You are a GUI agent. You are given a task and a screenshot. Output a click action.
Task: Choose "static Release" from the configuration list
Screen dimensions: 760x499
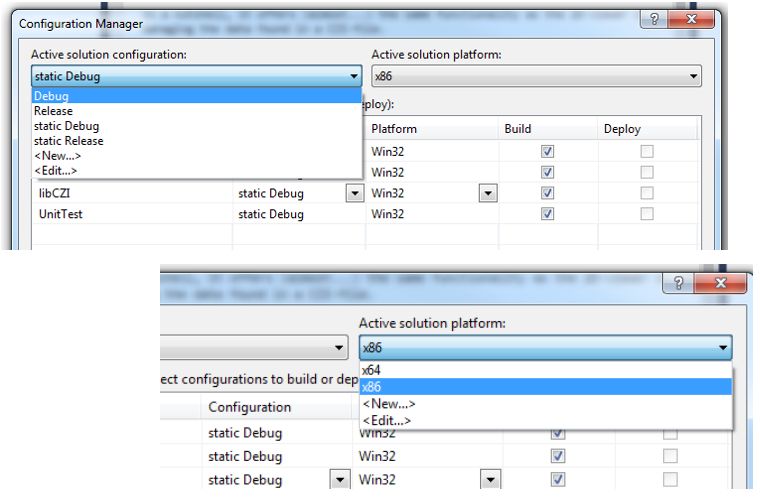(x=197, y=141)
